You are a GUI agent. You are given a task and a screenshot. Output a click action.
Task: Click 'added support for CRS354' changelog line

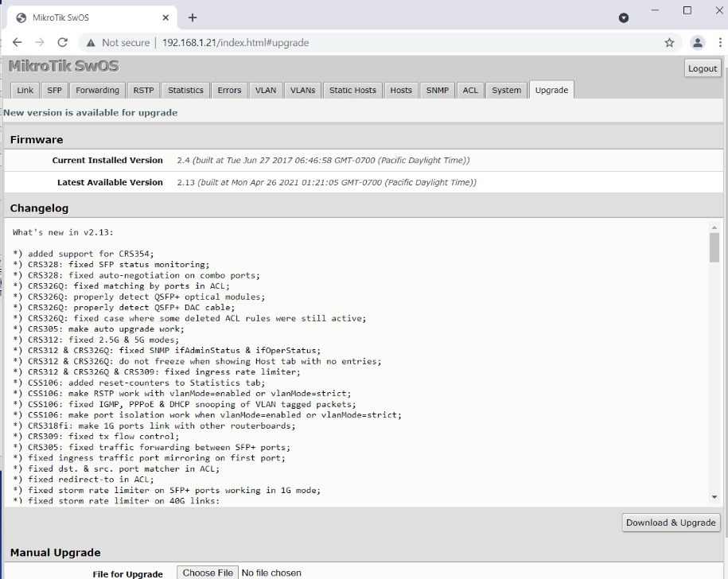pyautogui.click(x=83, y=254)
